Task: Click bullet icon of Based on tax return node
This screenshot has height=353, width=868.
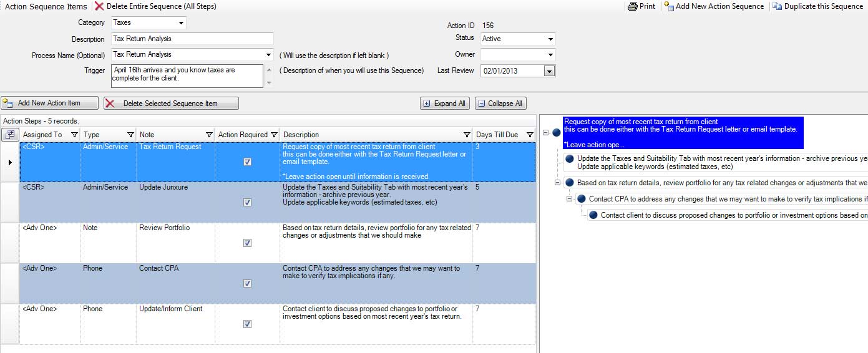Action: pos(569,183)
